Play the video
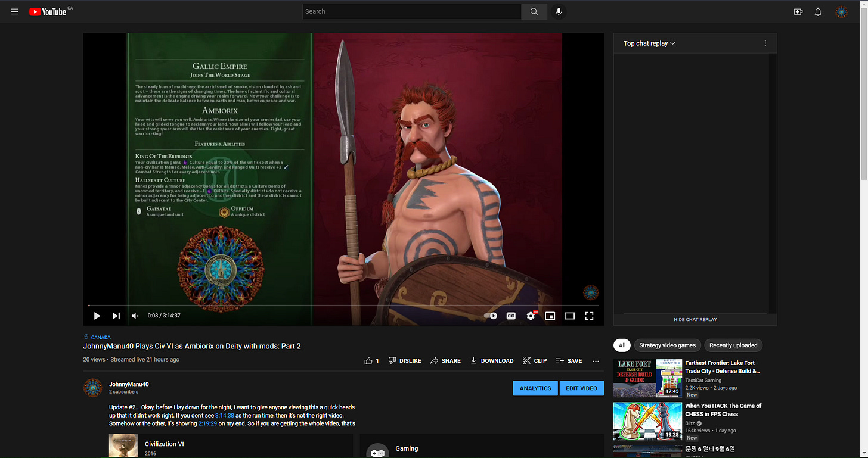 tap(97, 316)
